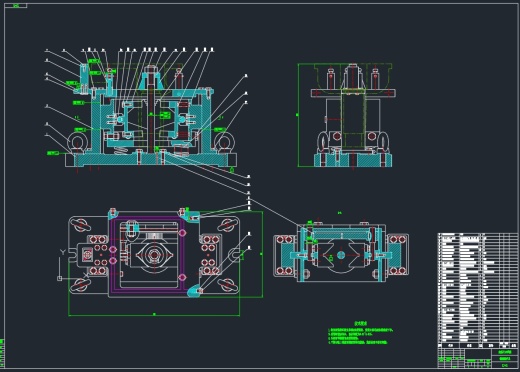The image size is (520, 372).
Task: Select the side elevation view at upper right
Action: 353,115
